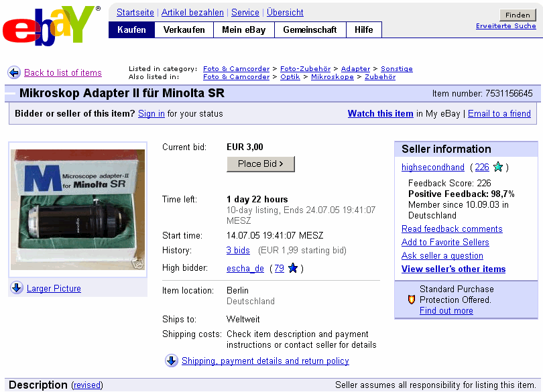Click the Place Bid button
Viewport: 543px width, 392px height.
click(261, 164)
